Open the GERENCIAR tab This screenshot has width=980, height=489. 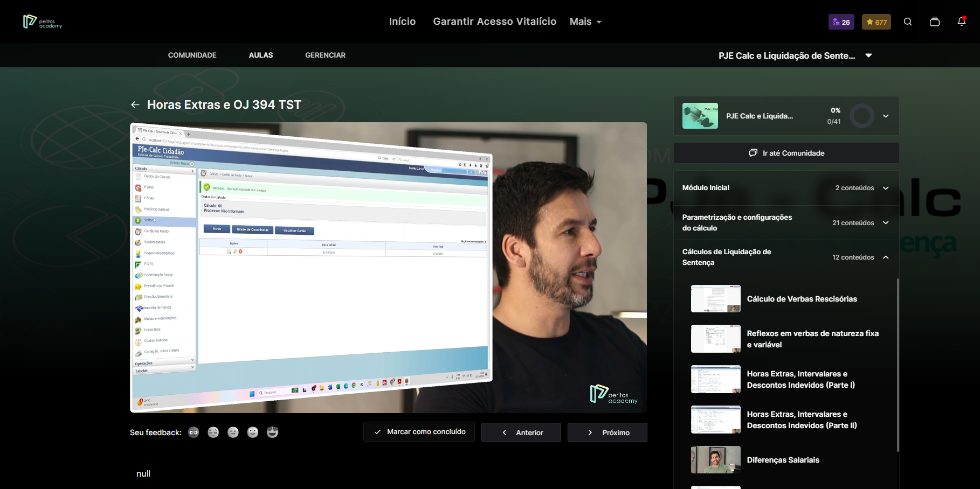(325, 55)
